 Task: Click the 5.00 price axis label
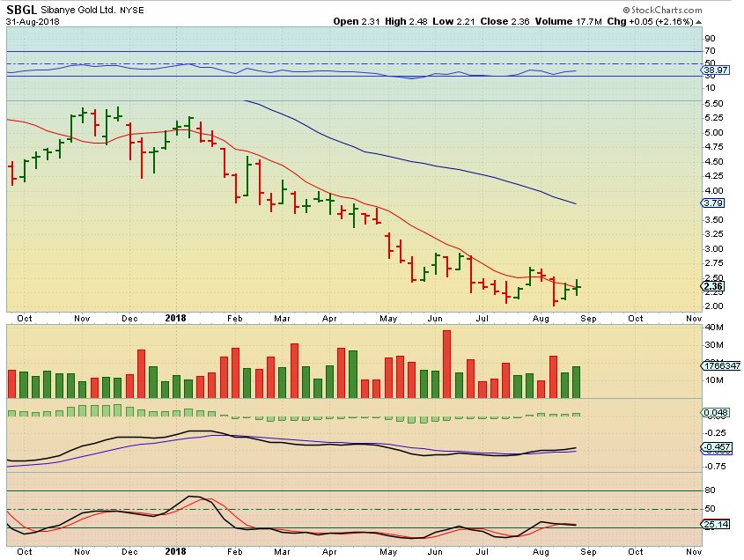[714, 132]
